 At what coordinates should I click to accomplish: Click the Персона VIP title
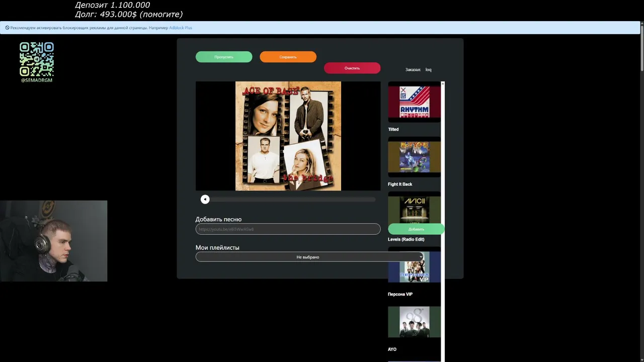(x=400, y=295)
